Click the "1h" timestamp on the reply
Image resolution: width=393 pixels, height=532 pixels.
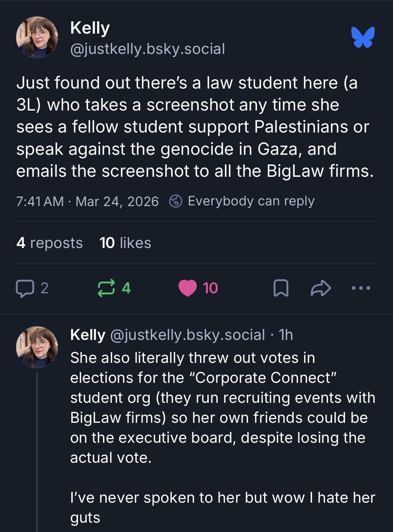point(285,335)
